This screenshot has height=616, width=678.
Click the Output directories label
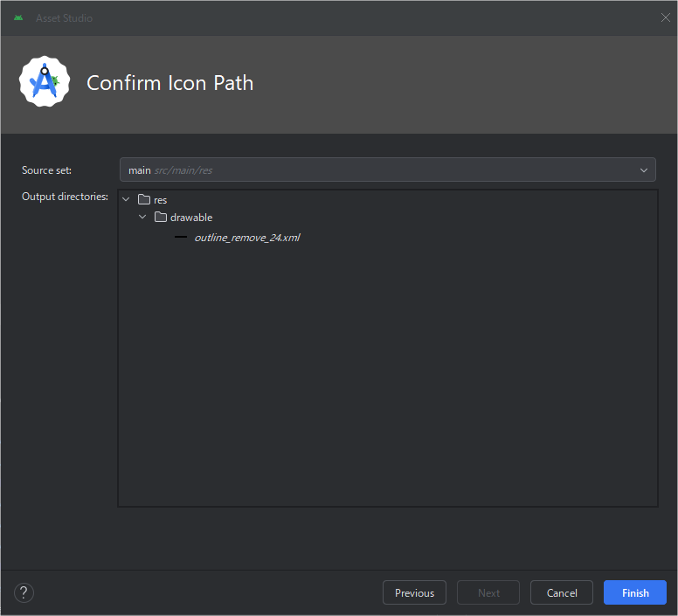[65, 197]
